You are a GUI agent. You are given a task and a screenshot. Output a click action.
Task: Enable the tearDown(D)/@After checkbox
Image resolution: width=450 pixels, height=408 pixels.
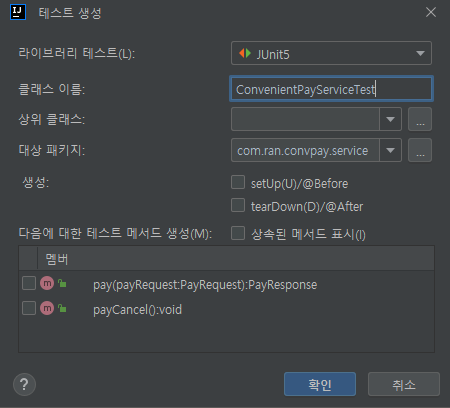(x=238, y=205)
